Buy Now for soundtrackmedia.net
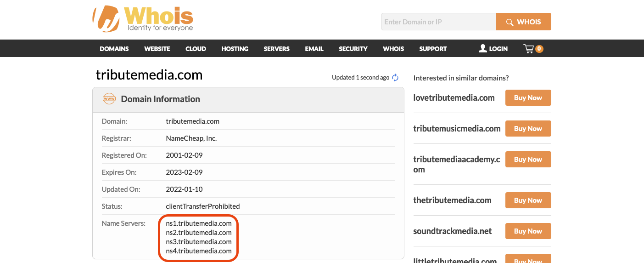Screen dimensions: 644x263 tap(528, 231)
